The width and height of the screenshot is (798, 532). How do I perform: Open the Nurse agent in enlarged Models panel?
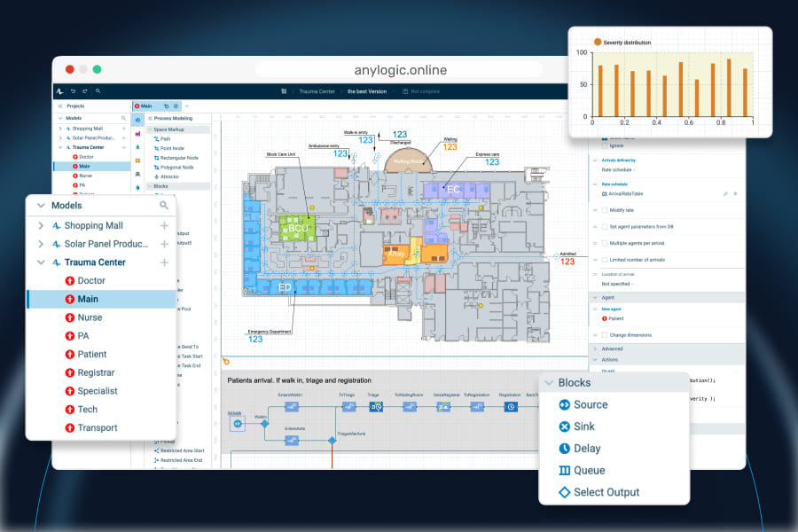(x=84, y=317)
